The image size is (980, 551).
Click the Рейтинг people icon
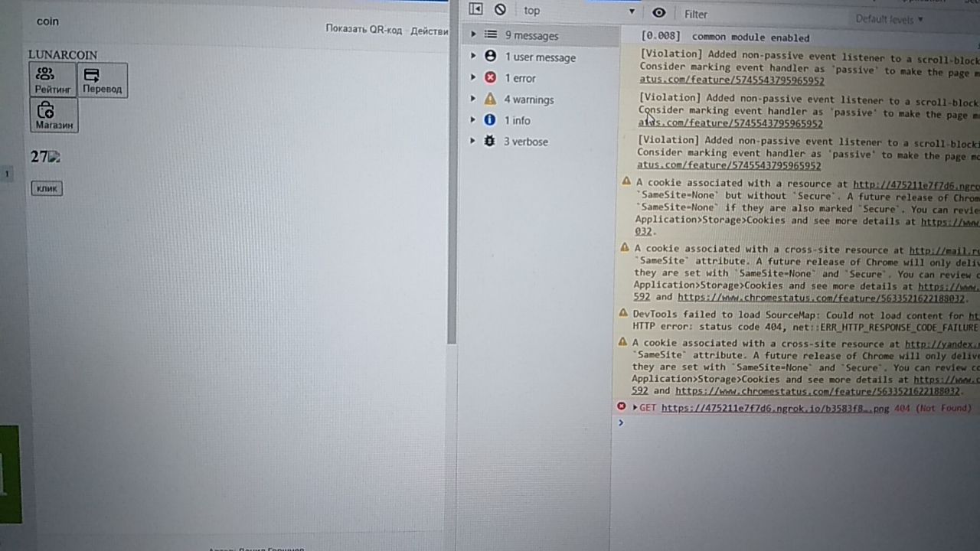click(46, 74)
